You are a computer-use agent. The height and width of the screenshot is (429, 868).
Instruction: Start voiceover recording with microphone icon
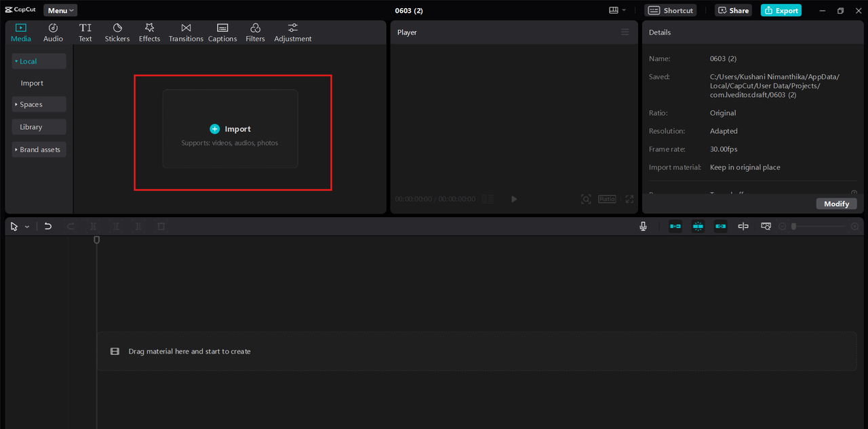[x=643, y=227]
